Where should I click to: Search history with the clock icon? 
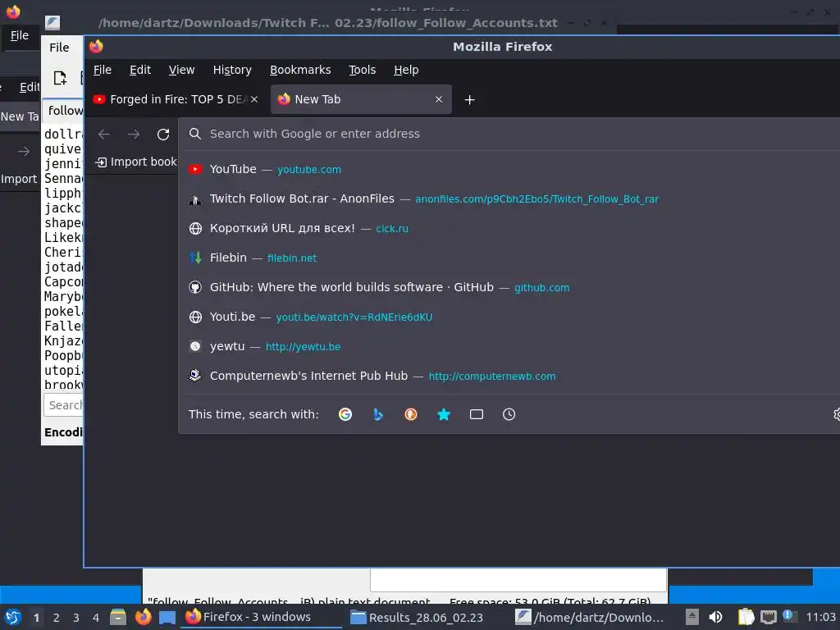coord(509,414)
